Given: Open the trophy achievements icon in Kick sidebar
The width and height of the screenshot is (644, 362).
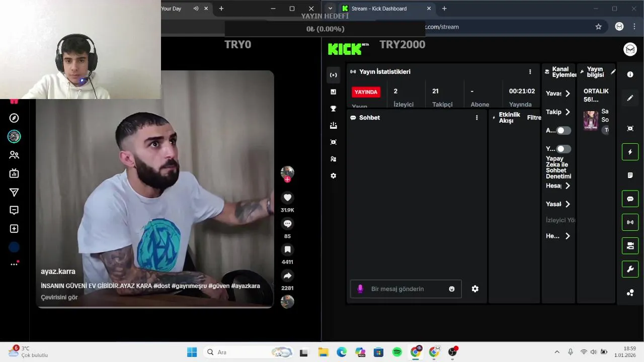Looking at the screenshot, I should (333, 109).
